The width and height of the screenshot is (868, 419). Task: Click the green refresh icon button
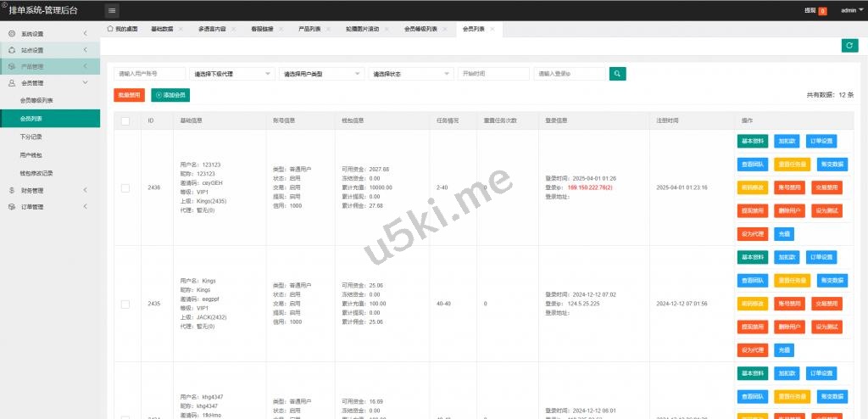[x=849, y=46]
